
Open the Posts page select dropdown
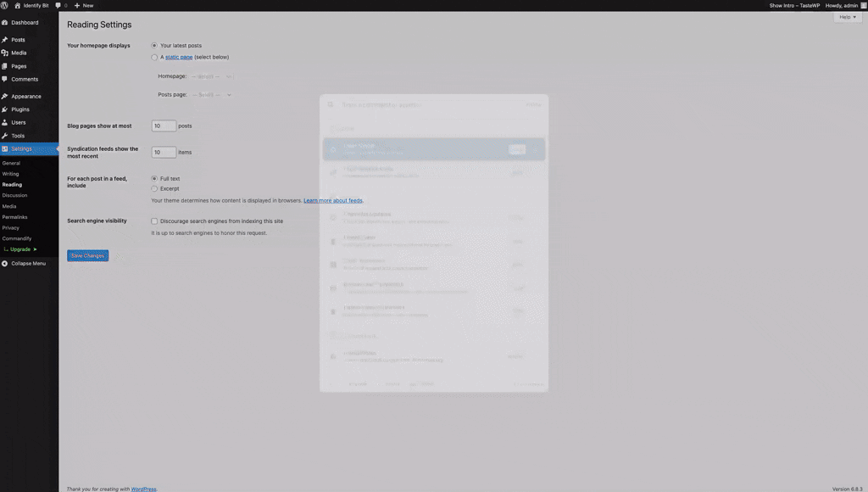(211, 95)
